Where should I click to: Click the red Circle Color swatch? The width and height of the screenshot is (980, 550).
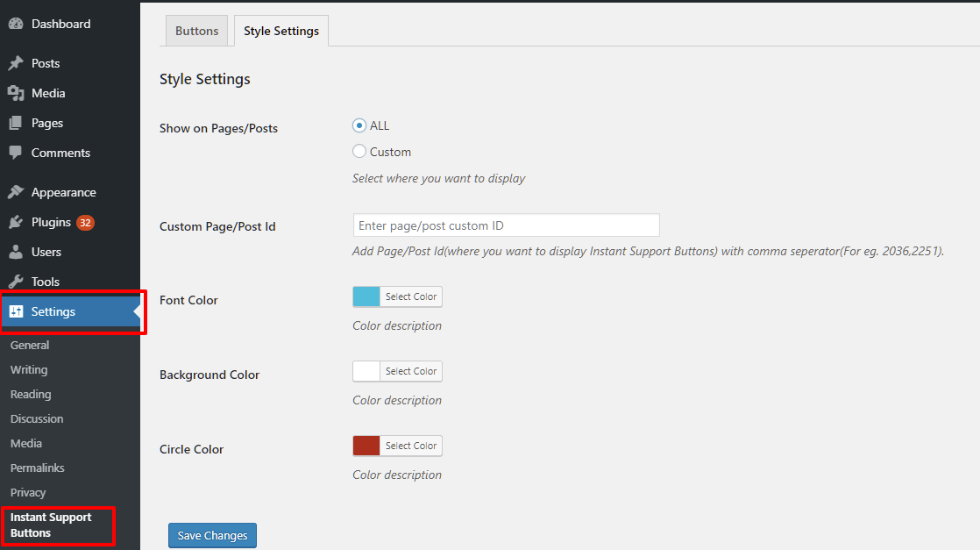click(x=366, y=446)
